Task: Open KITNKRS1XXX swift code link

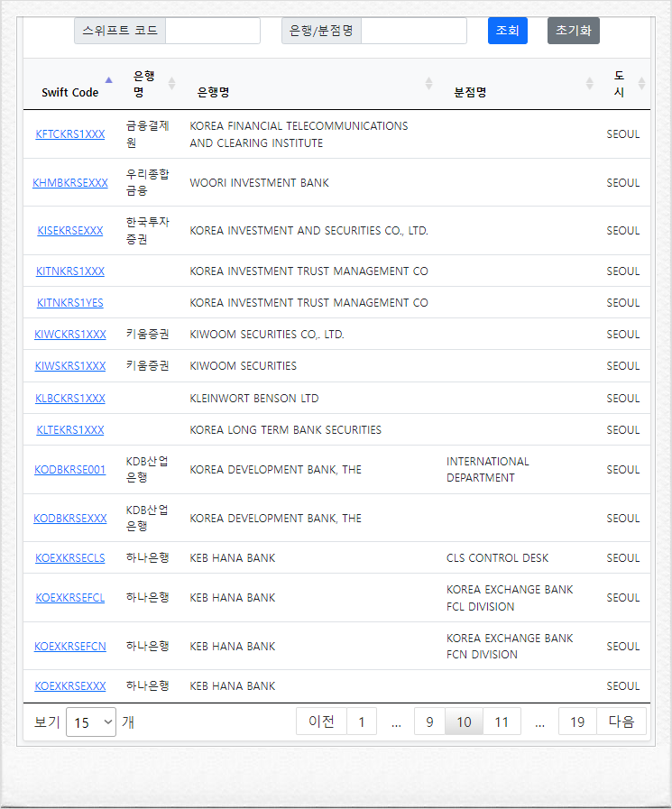Action: coord(70,271)
